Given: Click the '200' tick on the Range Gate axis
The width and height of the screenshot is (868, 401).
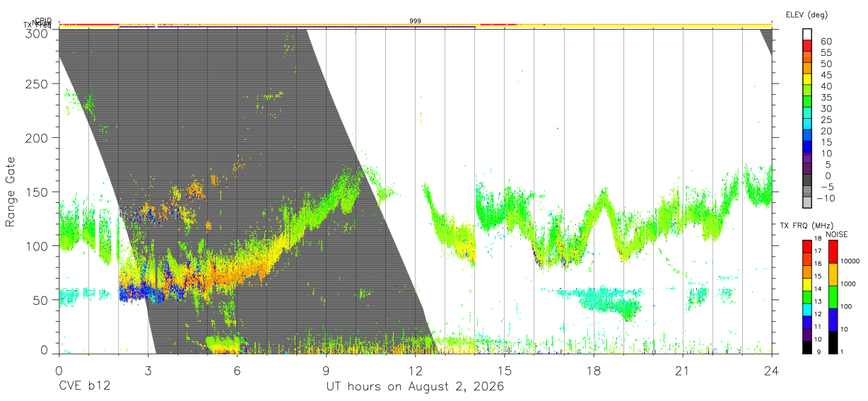Looking at the screenshot, I should click(x=37, y=138).
